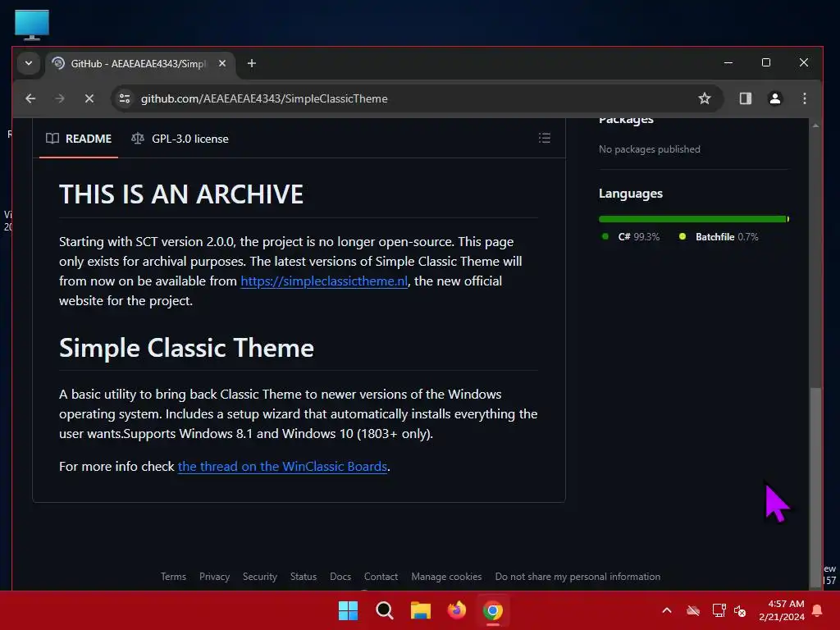Open the Chrome profile menu
840x630 pixels.
(x=774, y=98)
